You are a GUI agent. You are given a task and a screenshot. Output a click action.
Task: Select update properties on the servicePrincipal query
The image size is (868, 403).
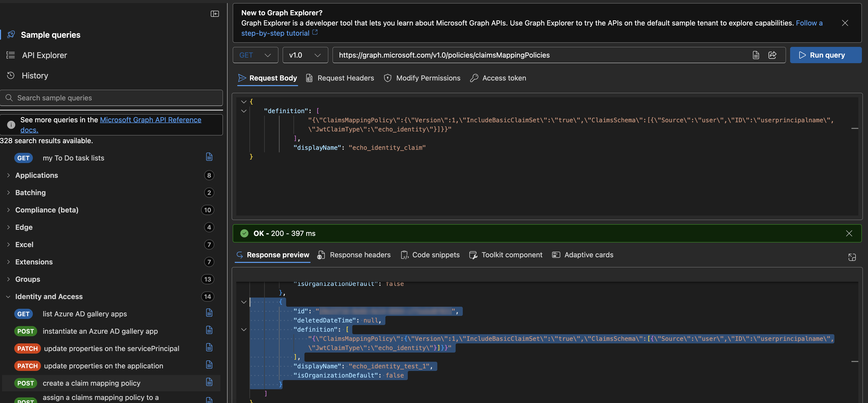(x=111, y=348)
